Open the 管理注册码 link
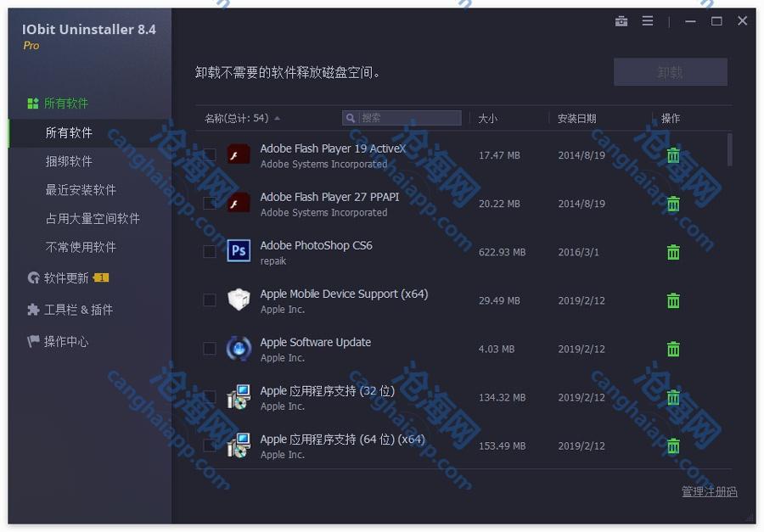 [x=709, y=491]
